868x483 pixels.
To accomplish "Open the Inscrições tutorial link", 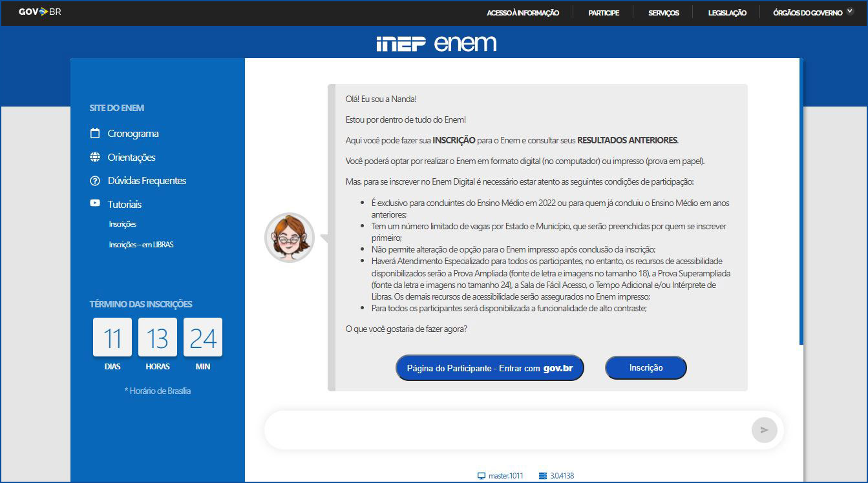I will [123, 224].
